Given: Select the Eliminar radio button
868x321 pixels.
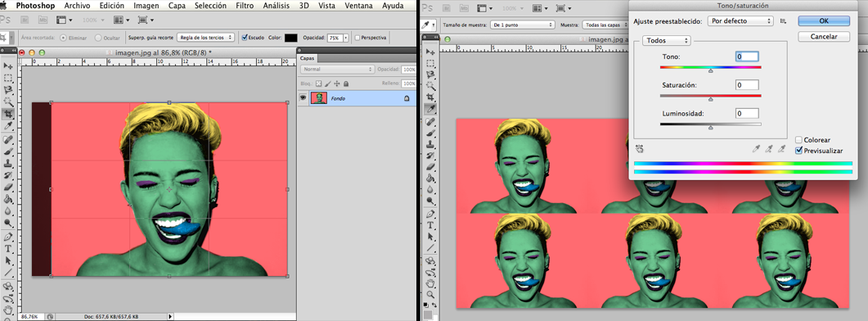Looking at the screenshot, I should (x=64, y=38).
